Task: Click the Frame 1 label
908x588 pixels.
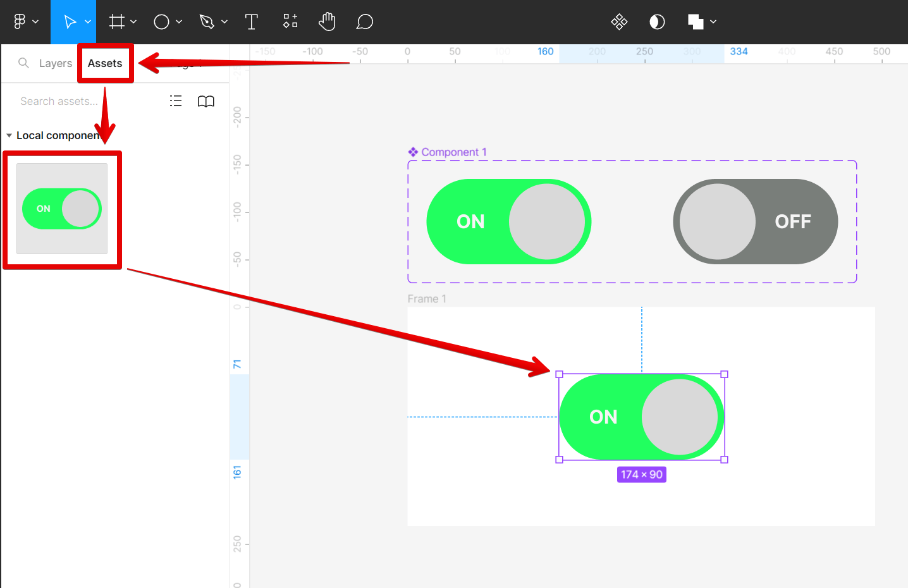Action: (426, 298)
